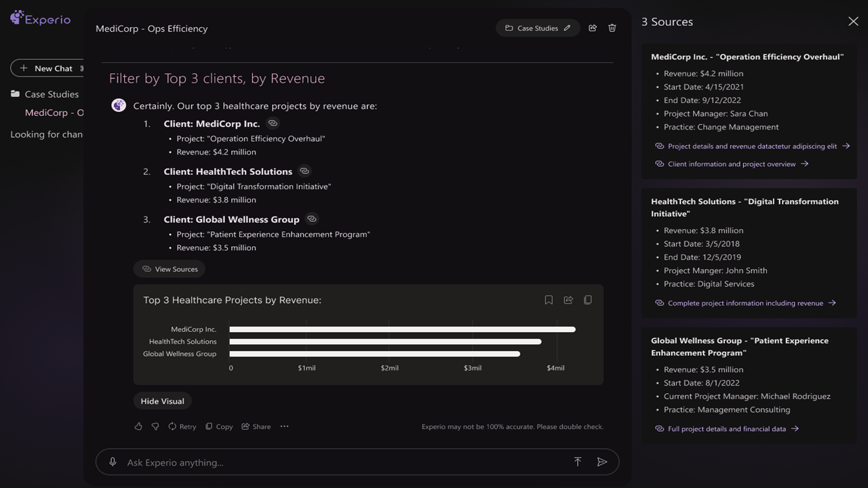Click the pencil edit icon beside Case Studies
The image size is (868, 488).
click(568, 28)
